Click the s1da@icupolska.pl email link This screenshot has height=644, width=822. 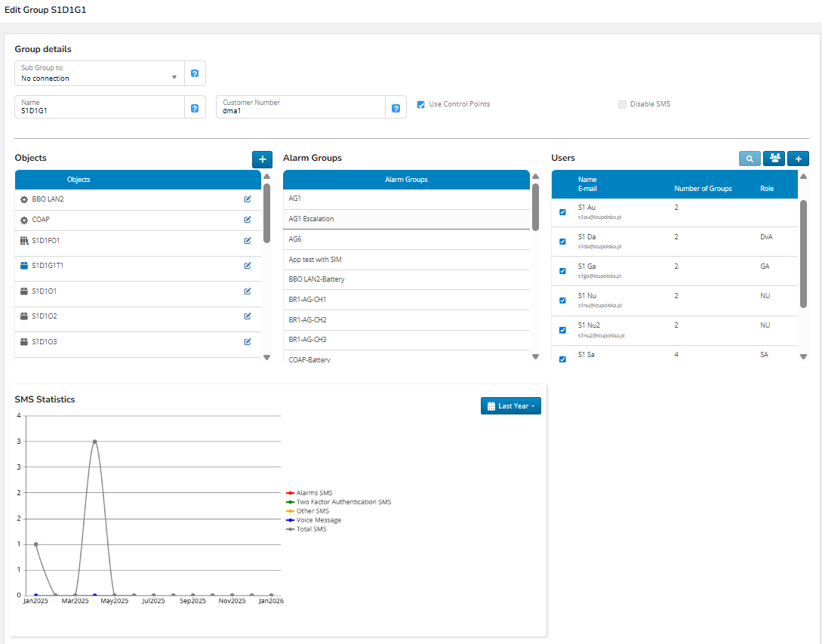pyautogui.click(x=599, y=246)
